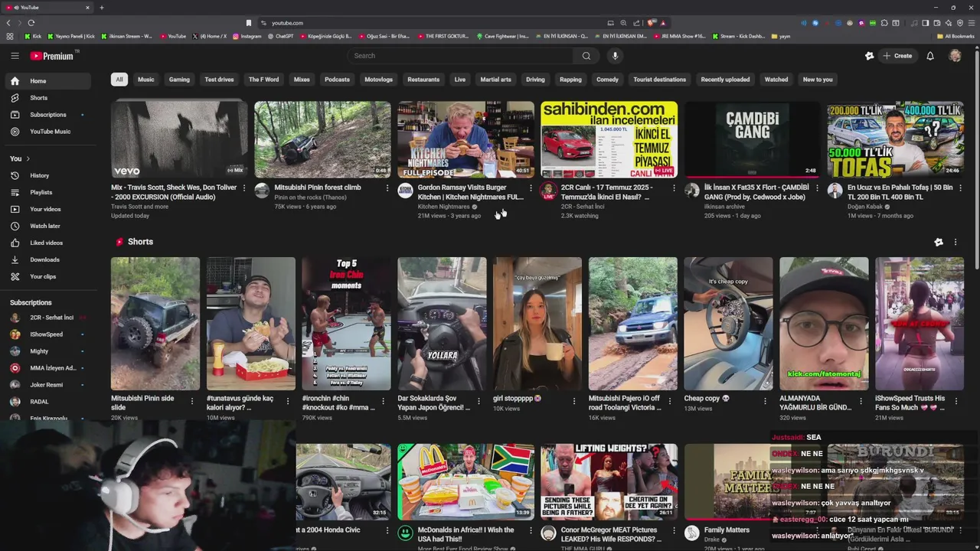Open more options for ÇAMDİBİ GANG video

[817, 188]
